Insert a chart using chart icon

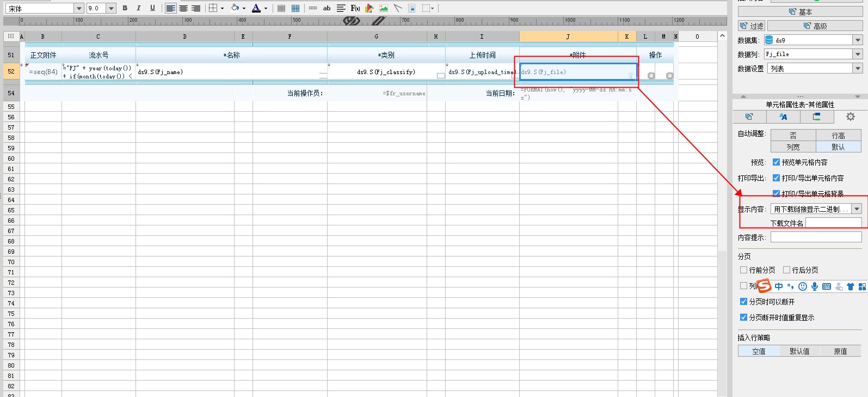(370, 8)
